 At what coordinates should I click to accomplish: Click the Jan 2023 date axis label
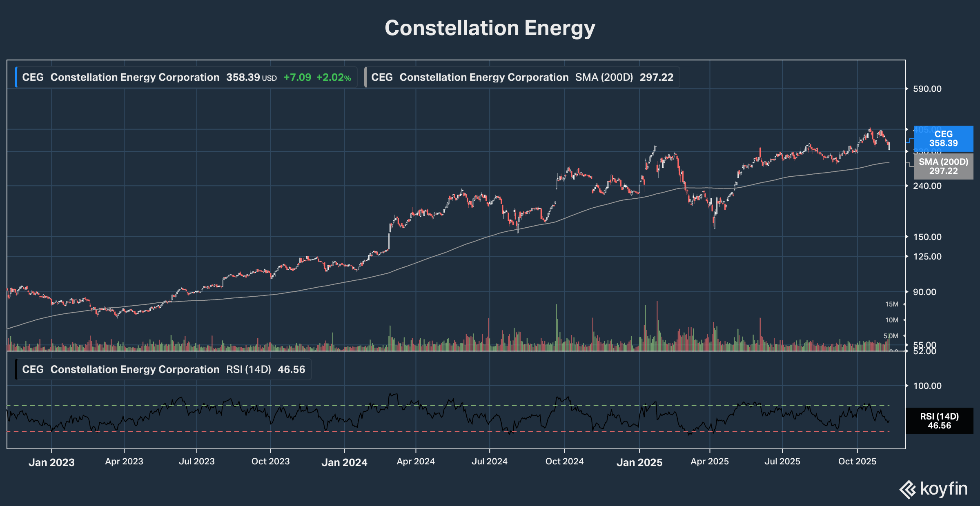51,462
